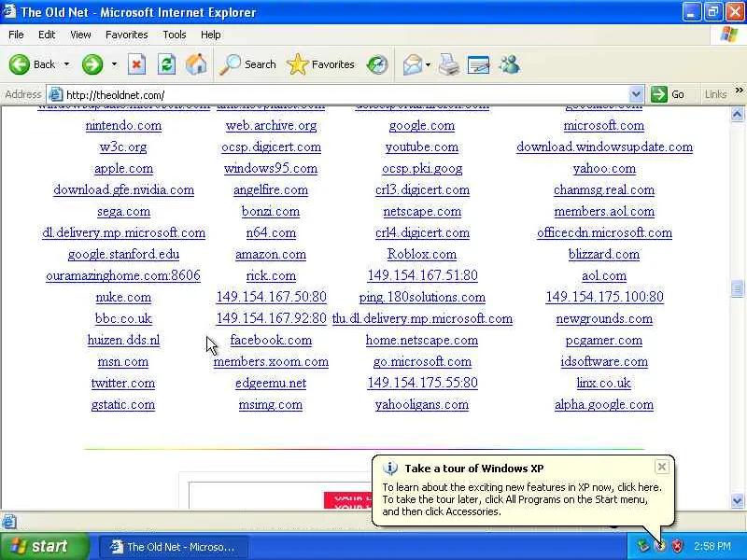Open the Tools menu

point(175,35)
